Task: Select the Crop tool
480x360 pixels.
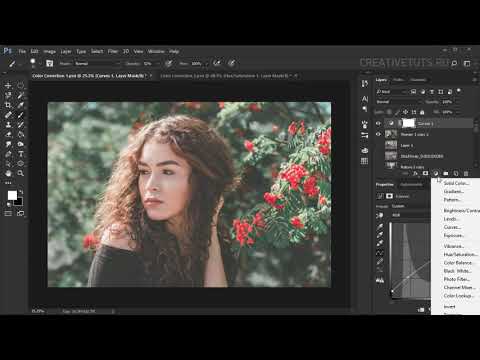Action: (8, 105)
